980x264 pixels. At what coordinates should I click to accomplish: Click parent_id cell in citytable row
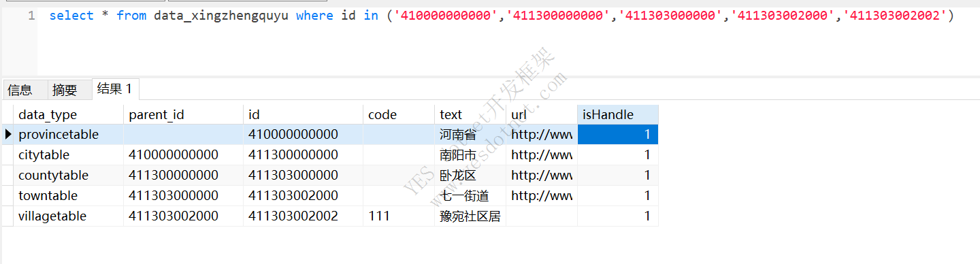tap(183, 155)
